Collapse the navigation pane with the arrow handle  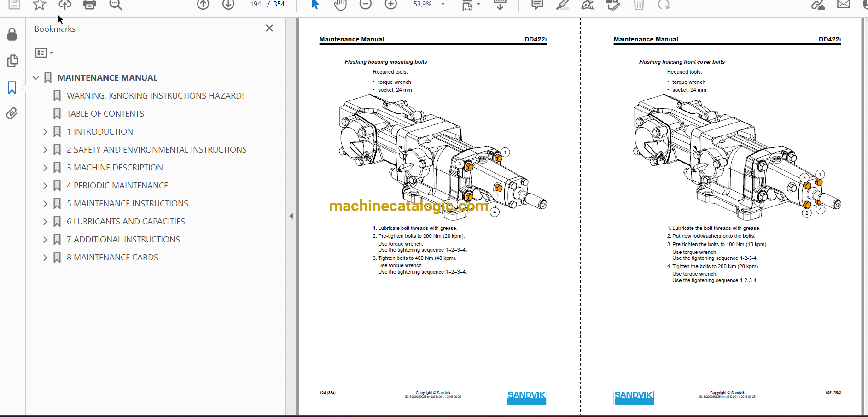click(x=291, y=216)
